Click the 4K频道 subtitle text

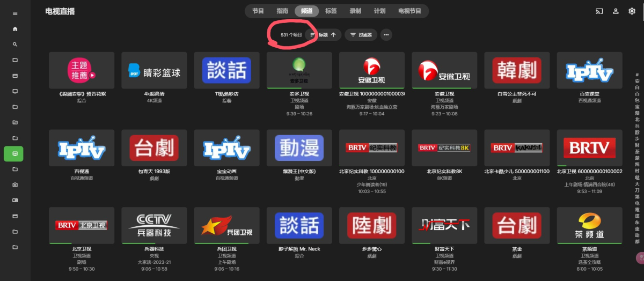154,100
